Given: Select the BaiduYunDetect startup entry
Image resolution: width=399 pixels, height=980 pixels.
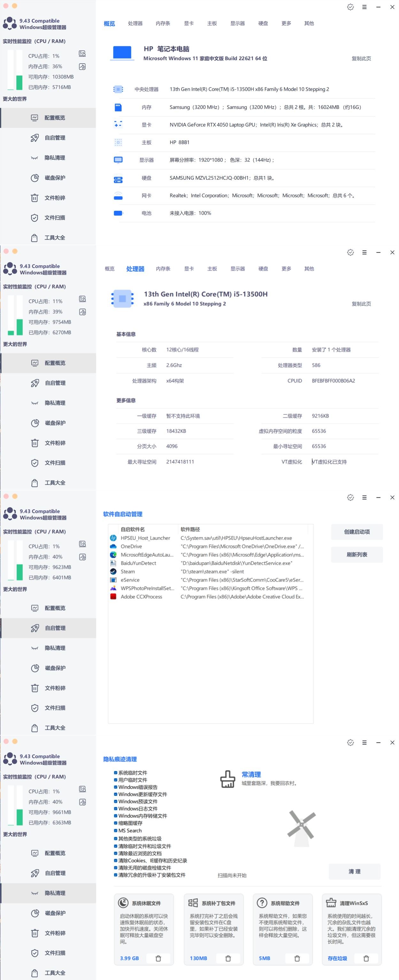Looking at the screenshot, I should click(x=211, y=563).
